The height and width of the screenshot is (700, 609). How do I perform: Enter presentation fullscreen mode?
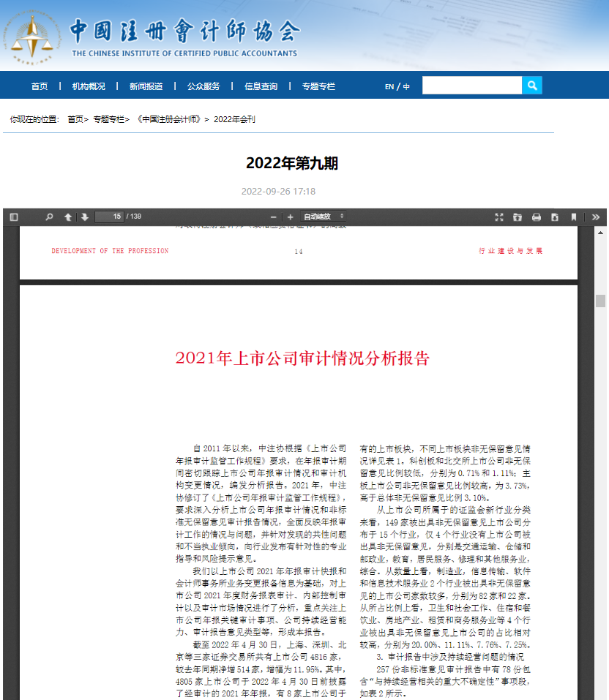(x=499, y=217)
